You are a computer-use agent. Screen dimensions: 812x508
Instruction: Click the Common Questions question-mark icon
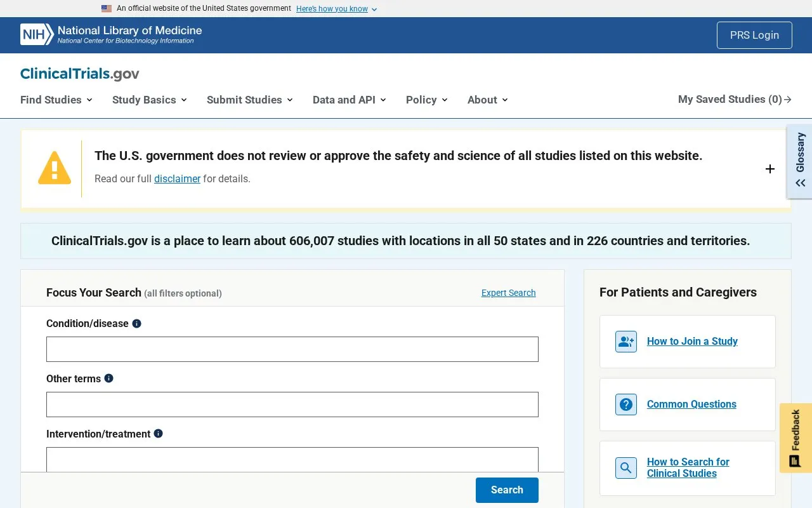tap(626, 404)
